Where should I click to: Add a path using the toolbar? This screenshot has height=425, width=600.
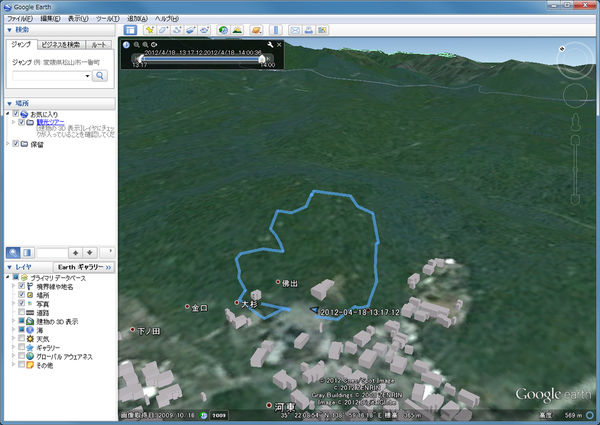click(x=177, y=30)
